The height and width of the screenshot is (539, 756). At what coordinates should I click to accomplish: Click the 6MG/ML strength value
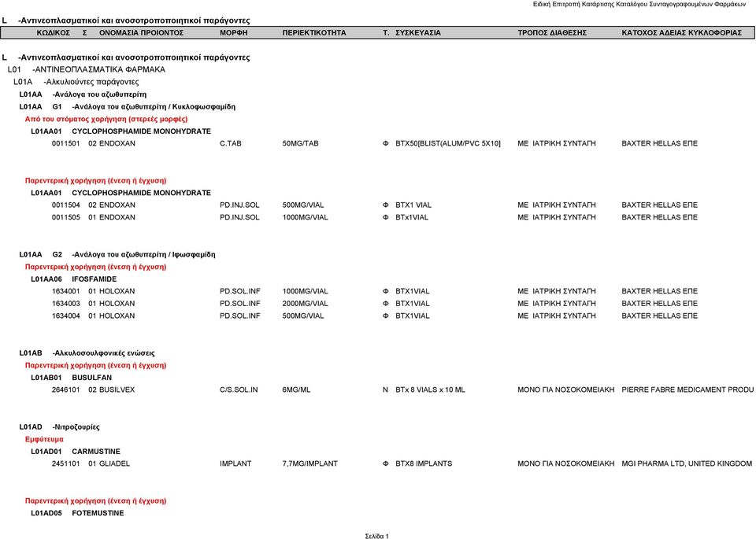pos(297,389)
